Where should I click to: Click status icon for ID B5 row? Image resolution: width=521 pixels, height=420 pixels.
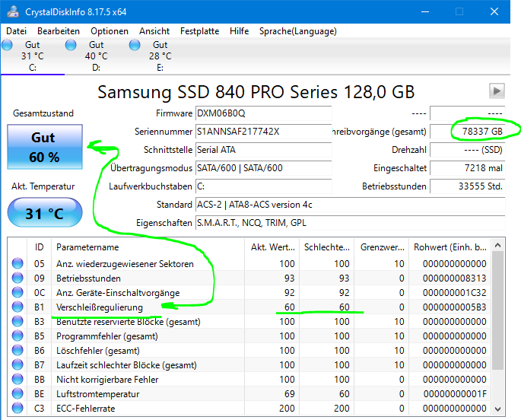click(17, 336)
